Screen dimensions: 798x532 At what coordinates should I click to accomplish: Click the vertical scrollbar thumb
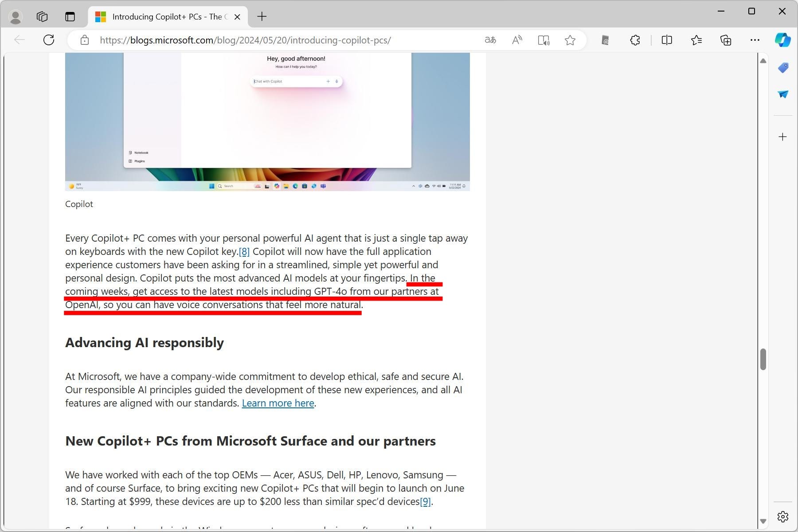[763, 359]
